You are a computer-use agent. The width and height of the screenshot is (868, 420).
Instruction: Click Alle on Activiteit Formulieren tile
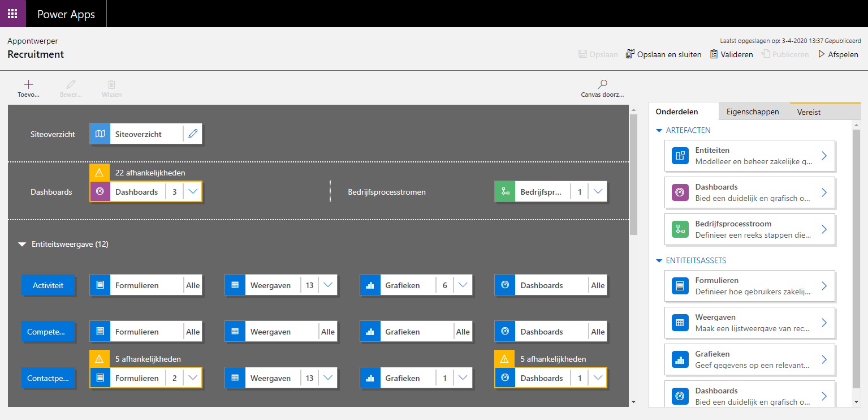[x=193, y=285]
